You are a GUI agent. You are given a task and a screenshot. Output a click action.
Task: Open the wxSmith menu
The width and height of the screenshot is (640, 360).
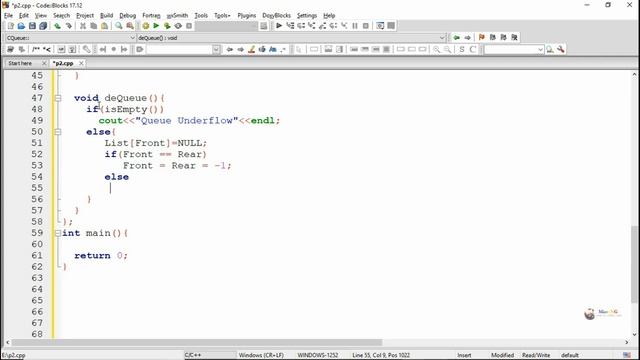click(177, 15)
